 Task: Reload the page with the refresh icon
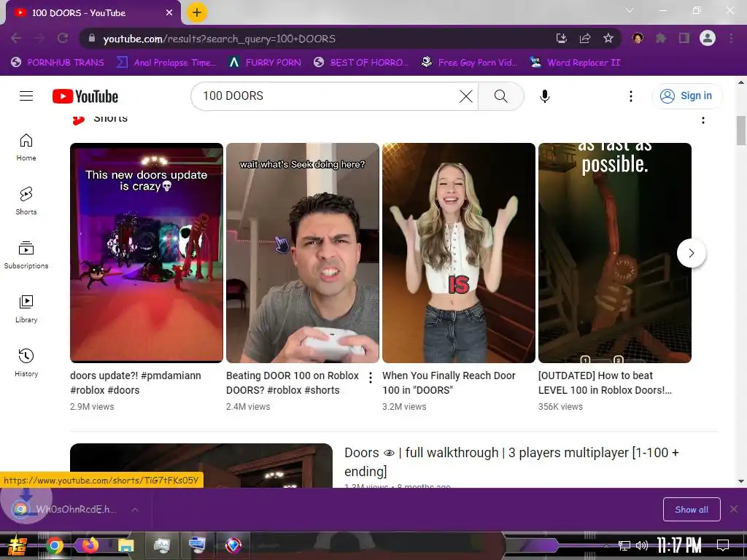tap(63, 38)
